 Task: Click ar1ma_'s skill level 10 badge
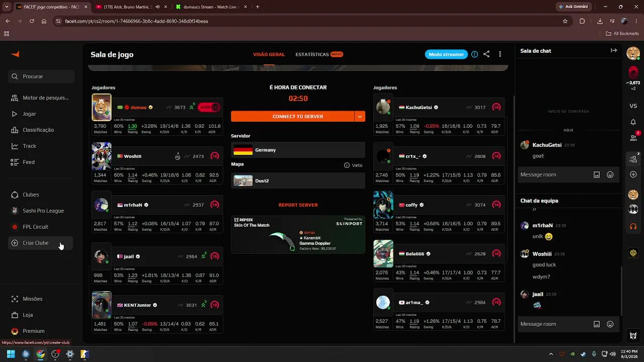[497, 303]
